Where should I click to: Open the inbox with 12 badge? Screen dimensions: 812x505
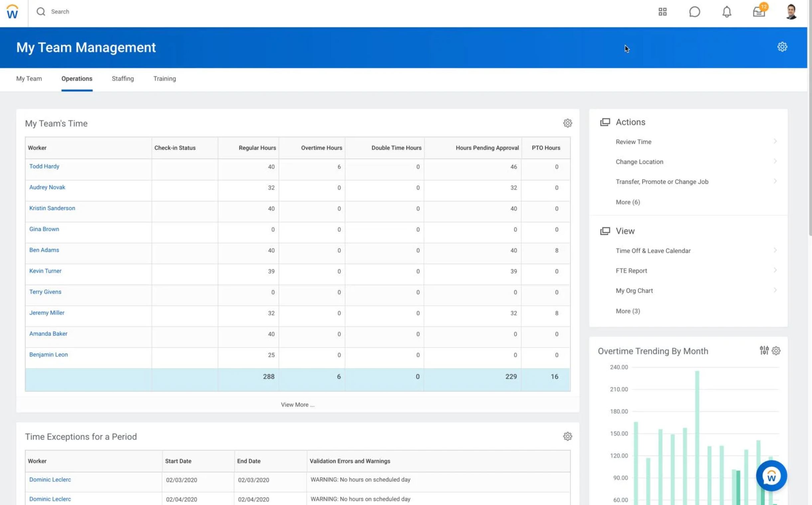point(759,11)
